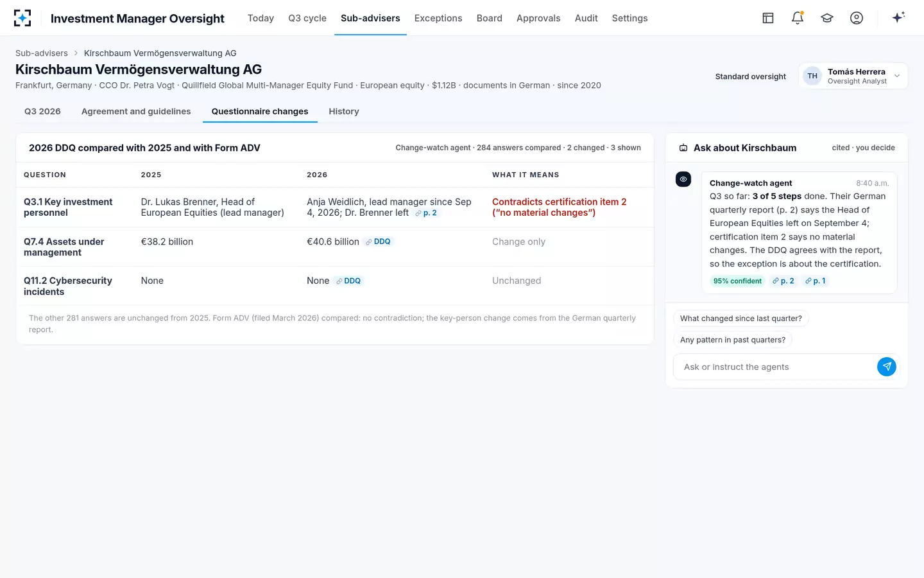This screenshot has height=578, width=924.
Task: Open DDQ citation for €40.6 billion
Action: pyautogui.click(x=378, y=242)
